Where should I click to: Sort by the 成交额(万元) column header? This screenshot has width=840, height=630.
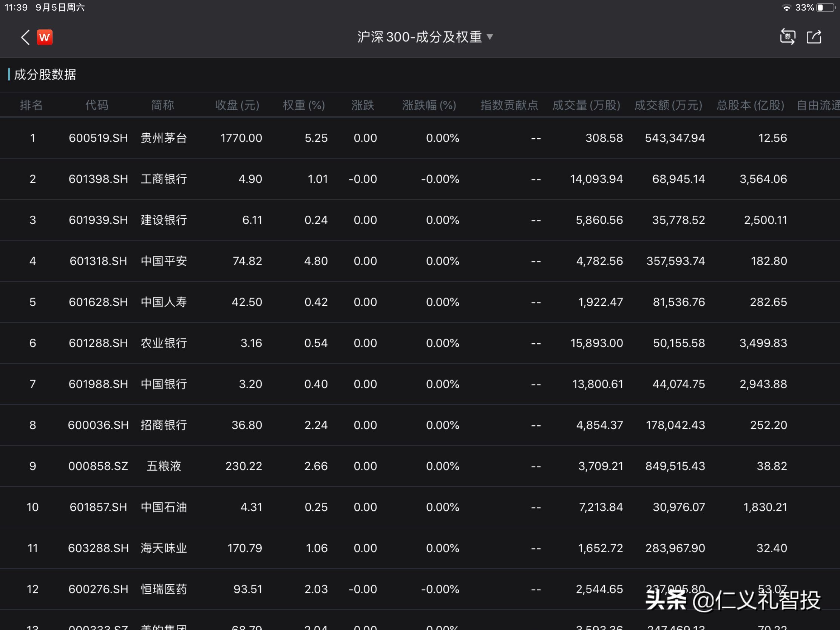click(x=668, y=106)
